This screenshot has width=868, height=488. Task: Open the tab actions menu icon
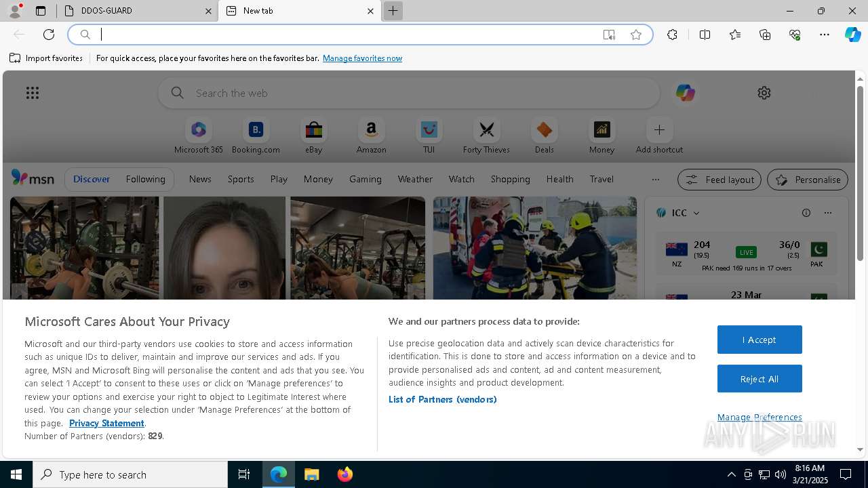(x=41, y=11)
